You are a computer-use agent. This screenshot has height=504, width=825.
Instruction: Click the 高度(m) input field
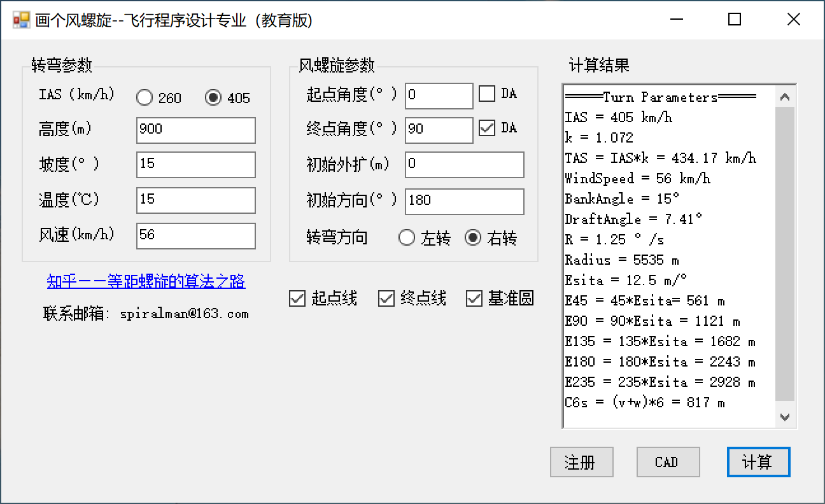196,130
